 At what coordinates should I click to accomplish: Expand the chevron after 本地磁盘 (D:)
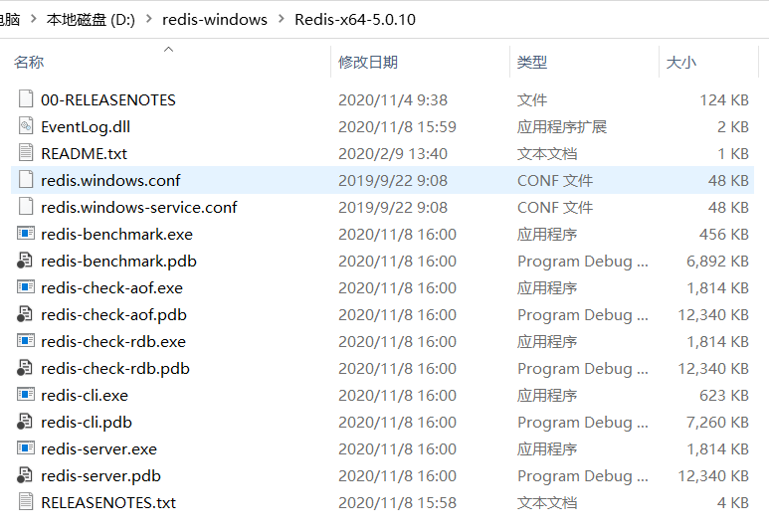pyautogui.click(x=149, y=19)
